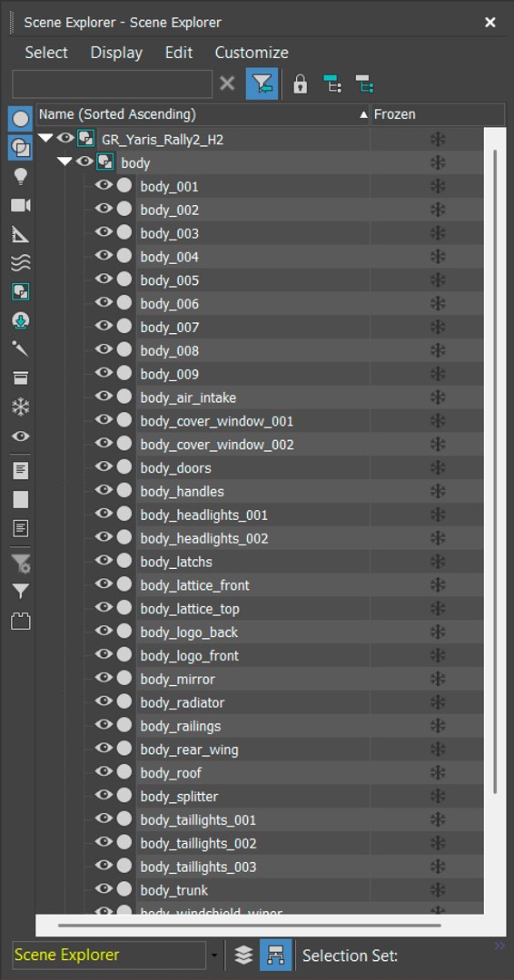This screenshot has width=514, height=980.
Task: Toggle Display Groups icon in sidebar
Action: coord(21,292)
